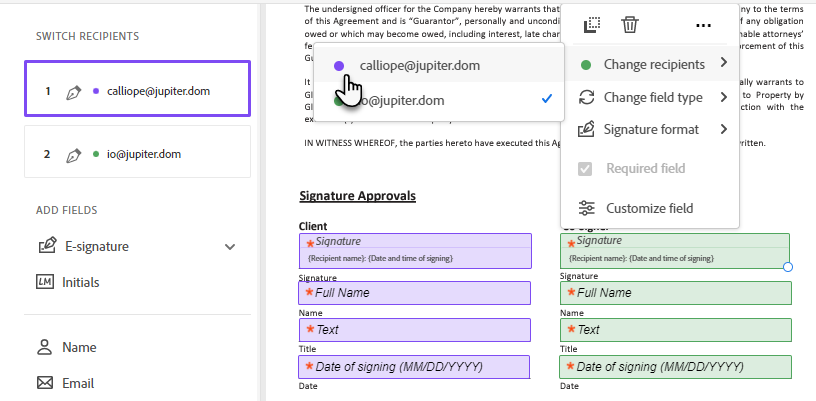Click the purple dot beside calliope in submenu
This screenshot has height=401, width=816.
click(339, 66)
